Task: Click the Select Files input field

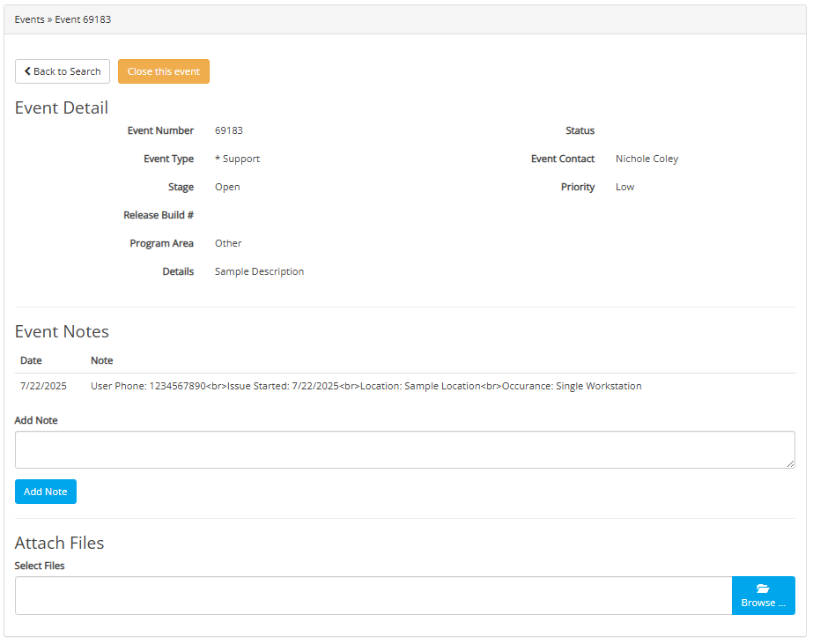Action: click(373, 596)
